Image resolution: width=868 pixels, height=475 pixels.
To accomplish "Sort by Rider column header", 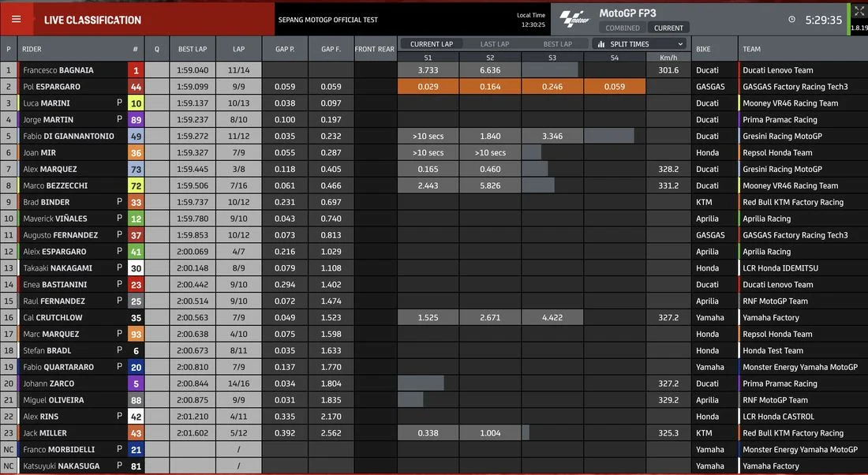I will coord(32,49).
